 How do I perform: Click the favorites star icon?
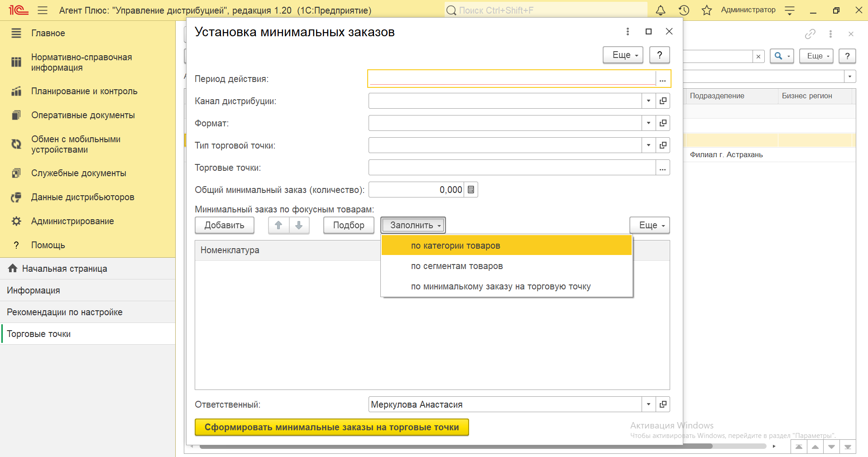706,10
